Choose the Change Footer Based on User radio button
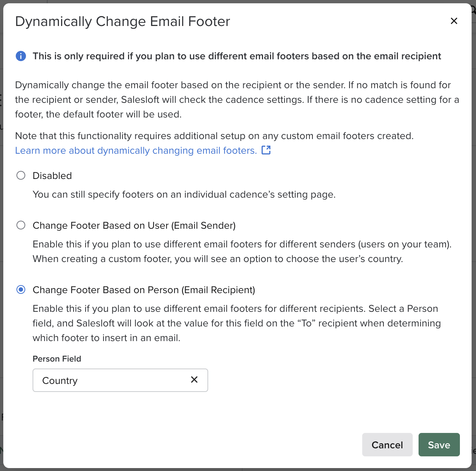This screenshot has width=476, height=471. coord(21,225)
